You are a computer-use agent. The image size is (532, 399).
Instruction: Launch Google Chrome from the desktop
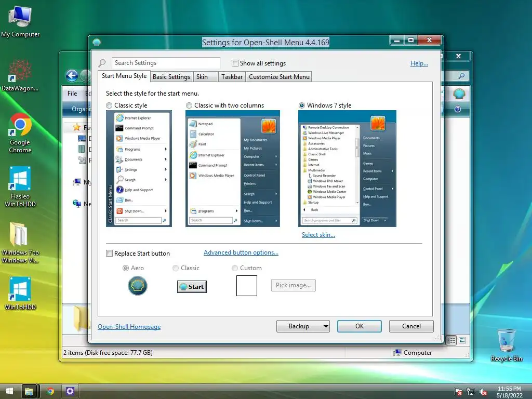click(x=20, y=133)
